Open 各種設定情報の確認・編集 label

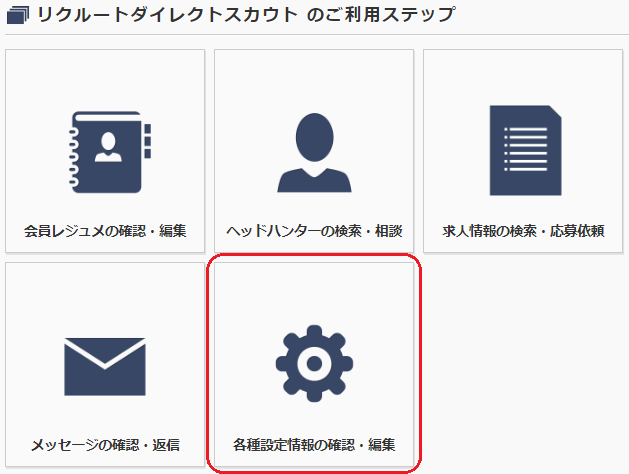click(314, 445)
